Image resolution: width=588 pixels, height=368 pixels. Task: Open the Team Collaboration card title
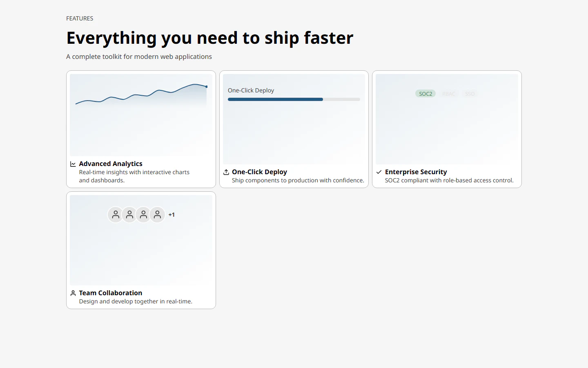(111, 293)
